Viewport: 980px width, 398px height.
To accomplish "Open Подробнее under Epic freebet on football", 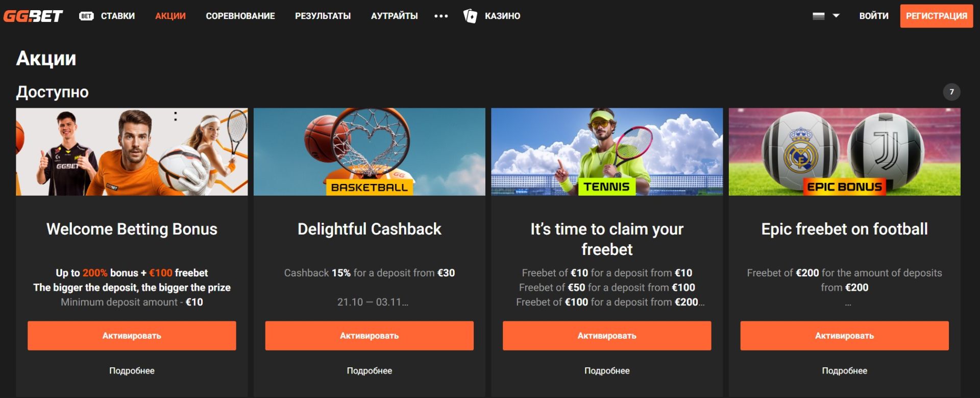I will (845, 371).
